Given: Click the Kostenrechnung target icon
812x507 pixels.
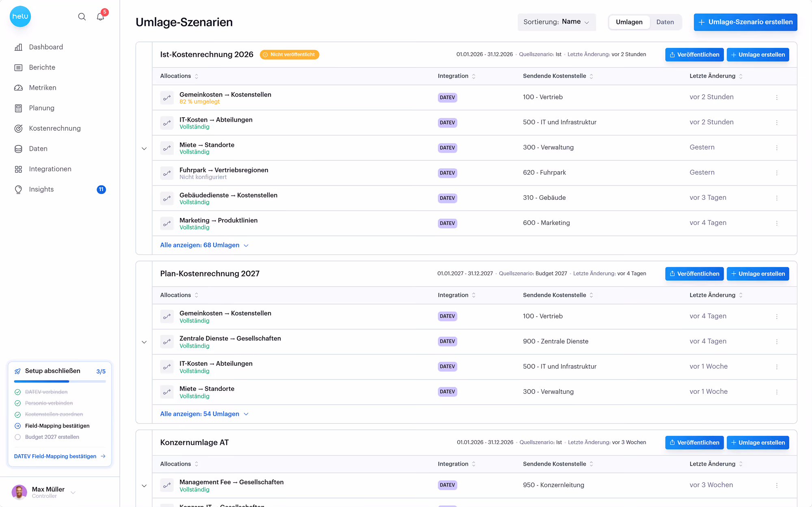Looking at the screenshot, I should [x=18, y=128].
